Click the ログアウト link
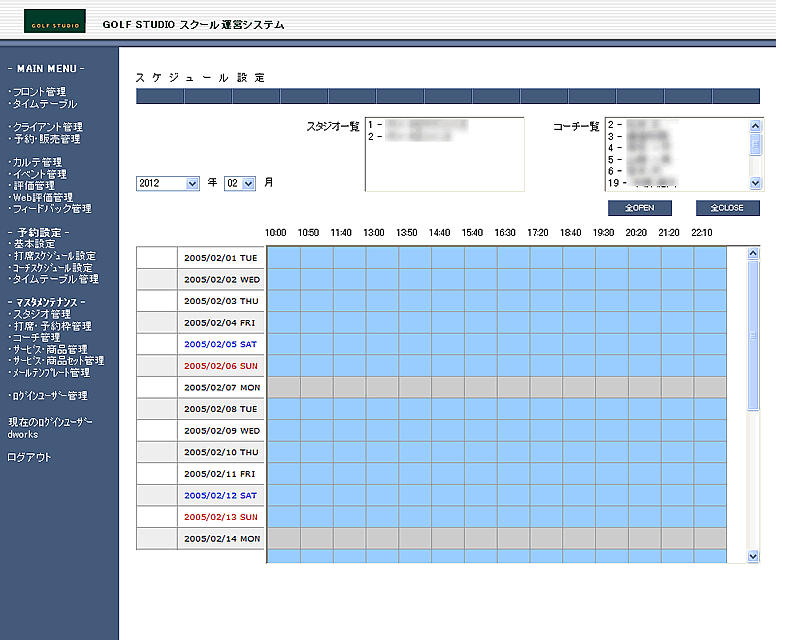Screen dimensions: 800x640 [x=29, y=457]
